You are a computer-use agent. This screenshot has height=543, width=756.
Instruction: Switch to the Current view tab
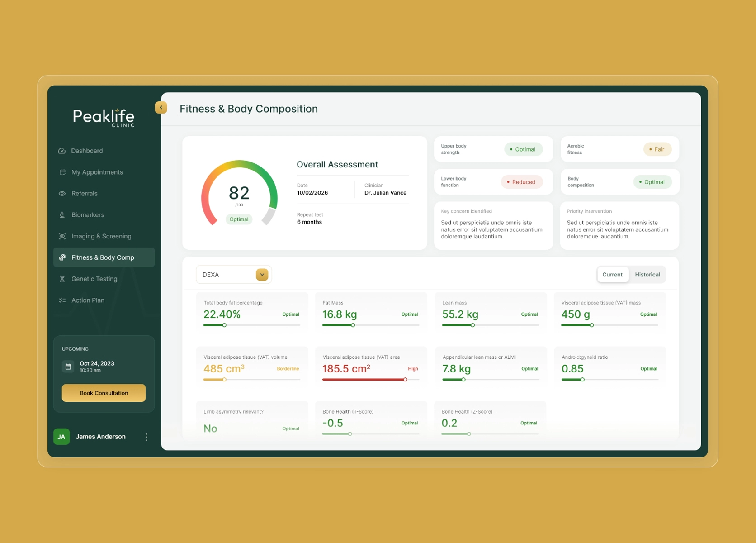pyautogui.click(x=612, y=275)
